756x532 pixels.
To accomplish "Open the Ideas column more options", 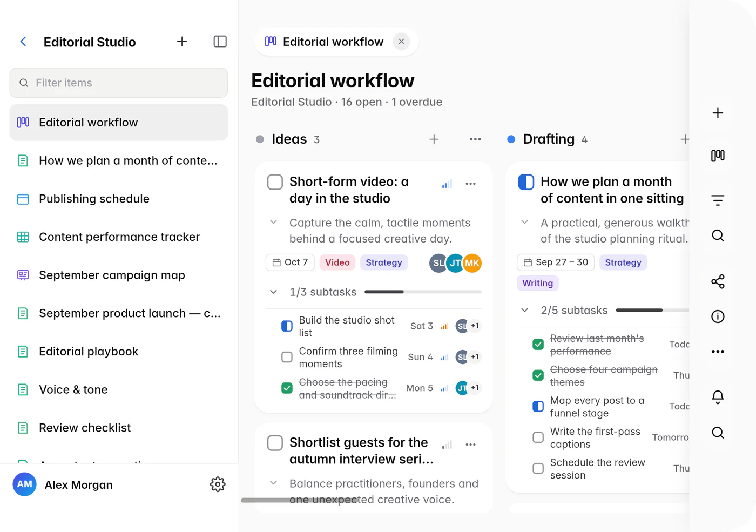I will (475, 139).
